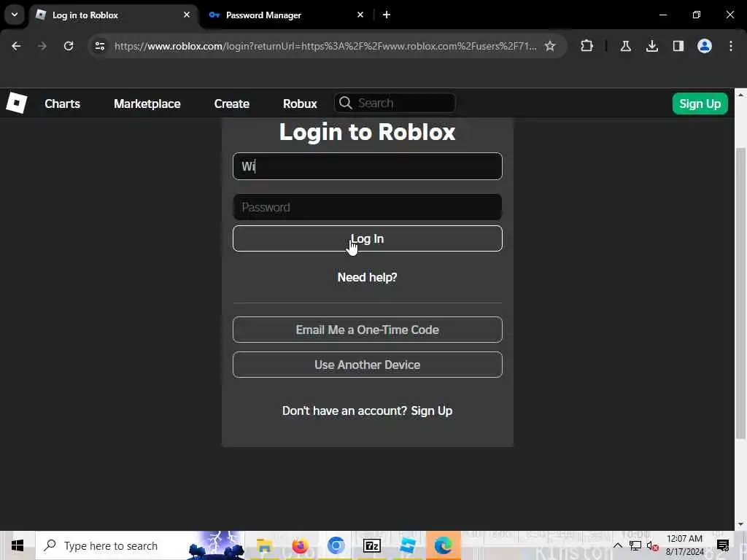The height and width of the screenshot is (560, 747).
Task: Toggle the browser side panel icon
Action: coord(678,46)
